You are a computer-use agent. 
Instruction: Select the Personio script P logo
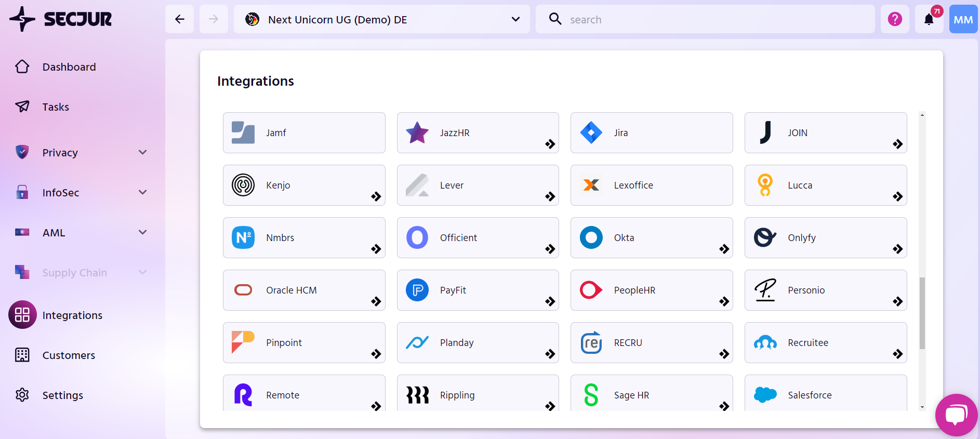click(x=765, y=290)
